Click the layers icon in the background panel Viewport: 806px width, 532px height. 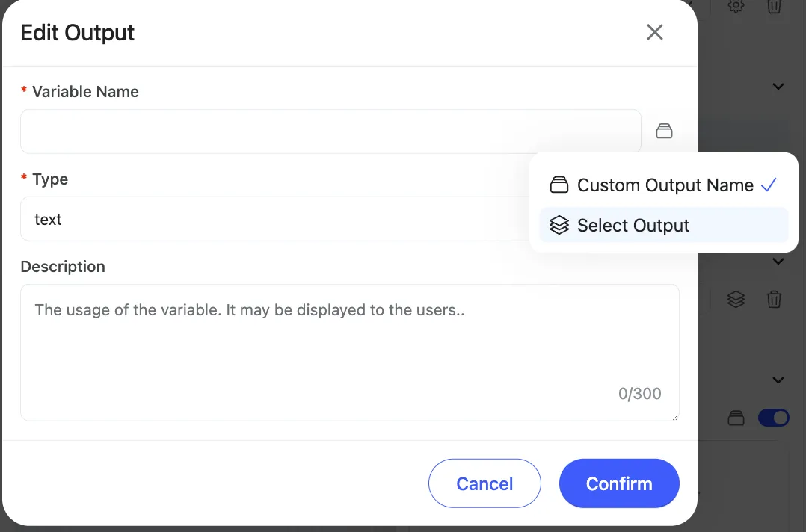click(736, 300)
